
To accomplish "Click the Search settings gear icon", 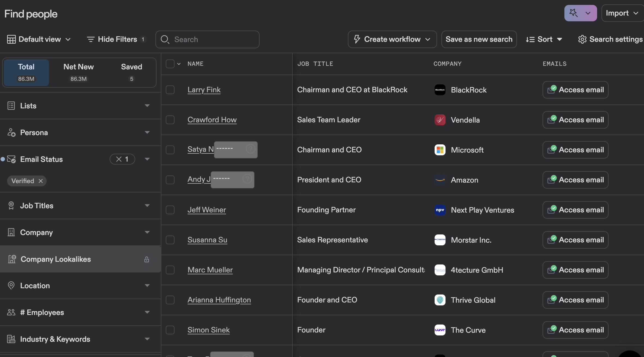I will (x=582, y=39).
